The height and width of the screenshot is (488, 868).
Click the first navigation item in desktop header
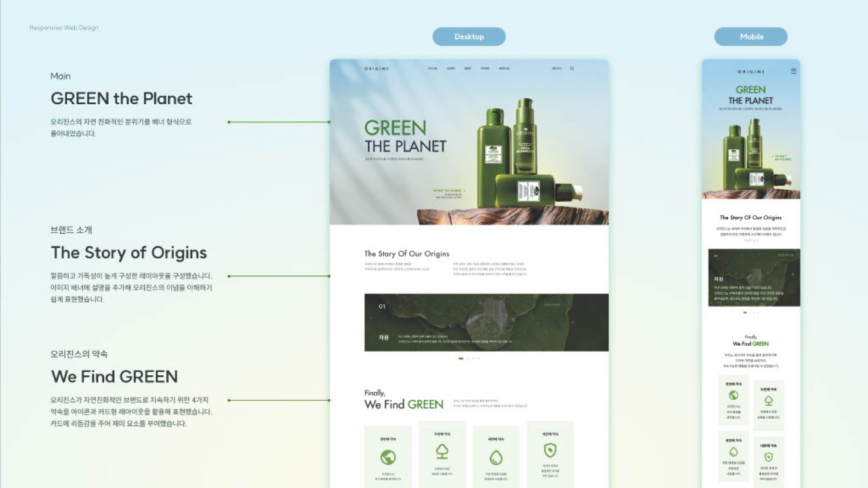point(432,69)
